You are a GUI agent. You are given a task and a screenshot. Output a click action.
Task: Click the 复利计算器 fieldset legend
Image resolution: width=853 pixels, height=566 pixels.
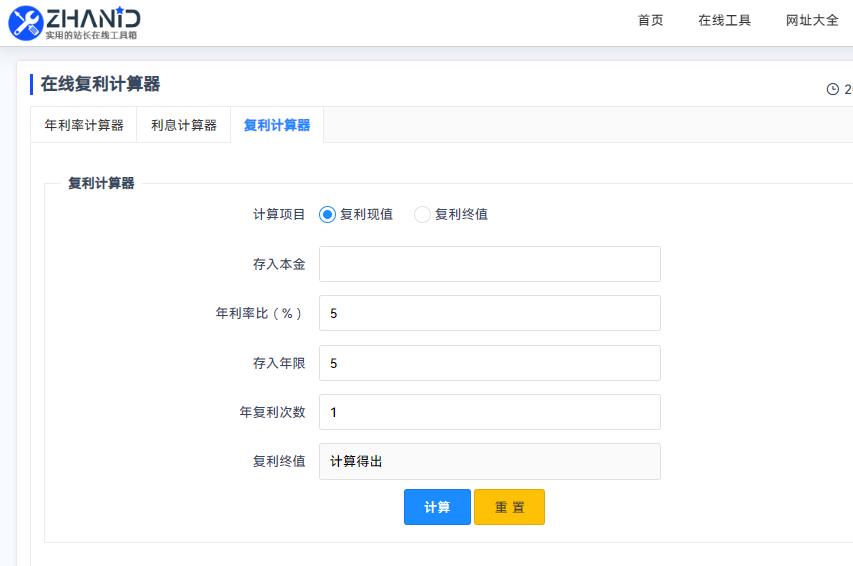tap(101, 183)
